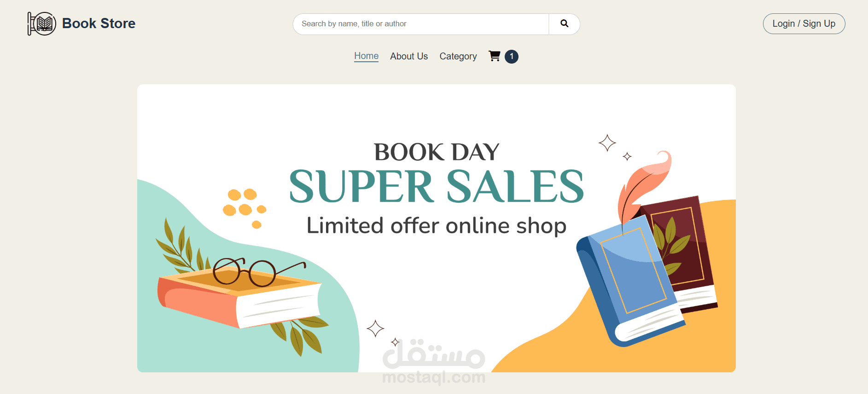This screenshot has width=868, height=394.
Task: Focus the search by name, title or author field
Action: 421,24
